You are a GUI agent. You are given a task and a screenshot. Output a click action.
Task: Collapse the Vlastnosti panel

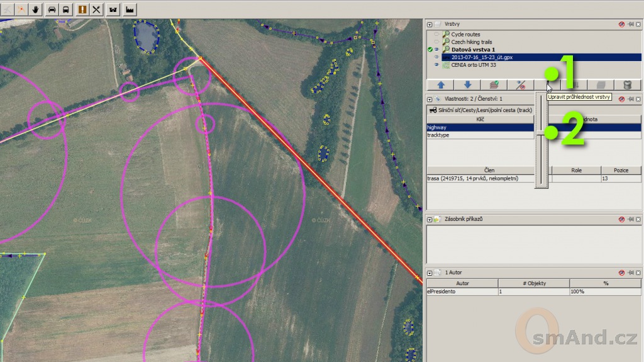pos(430,99)
